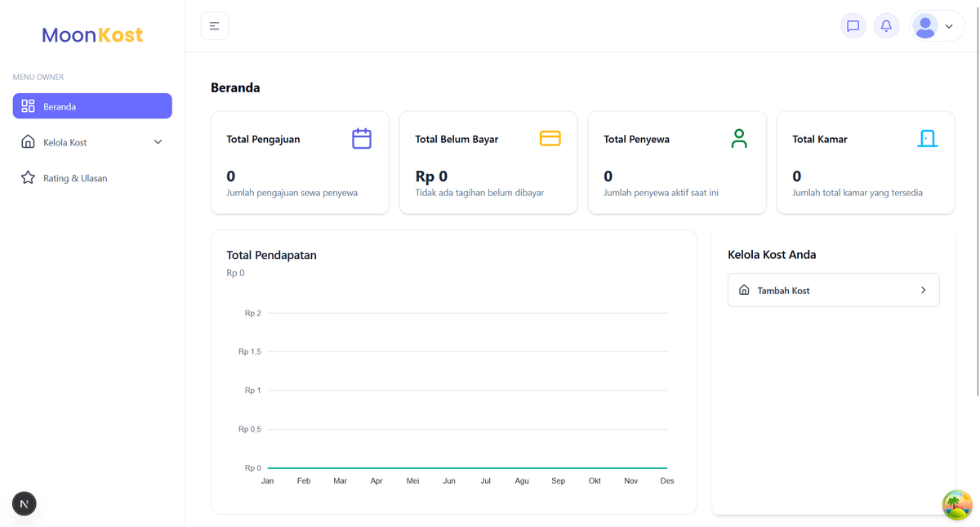Viewport: 980px width, 527px height.
Task: Click the user avatar image
Action: pos(925,25)
